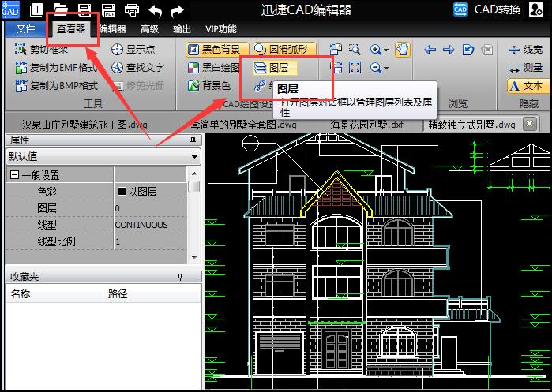This screenshot has height=392, width=552.
Task: Open the zoom in dropdown arrow
Action: (x=386, y=50)
